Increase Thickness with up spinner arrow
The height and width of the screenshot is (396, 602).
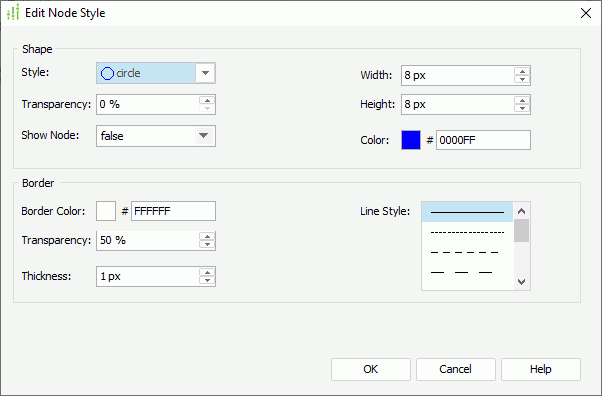coord(207,272)
